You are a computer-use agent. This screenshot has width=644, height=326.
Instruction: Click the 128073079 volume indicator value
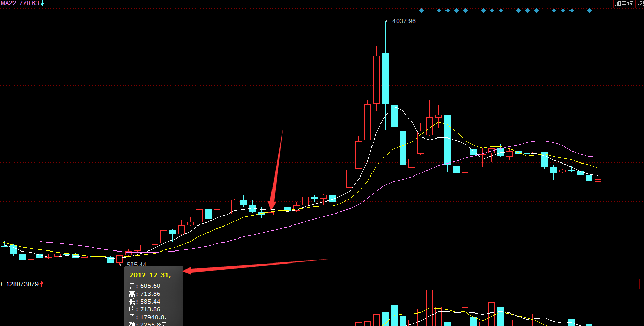22,284
